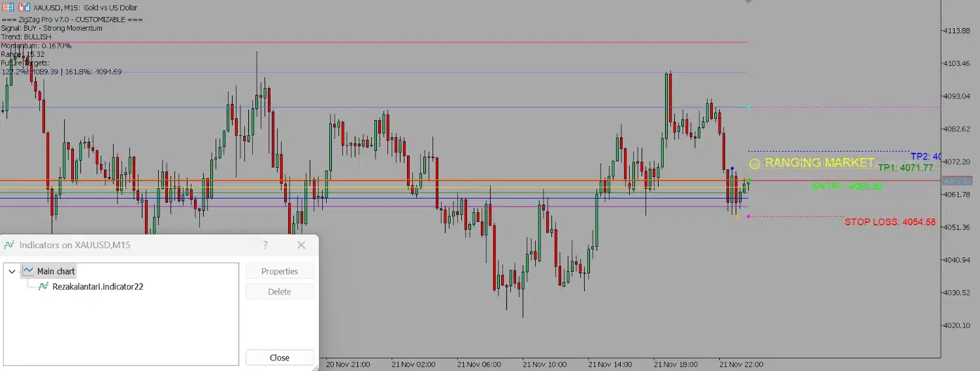980x371 pixels.
Task: Click the chart shift triangle marker
Action: [x=748, y=2]
